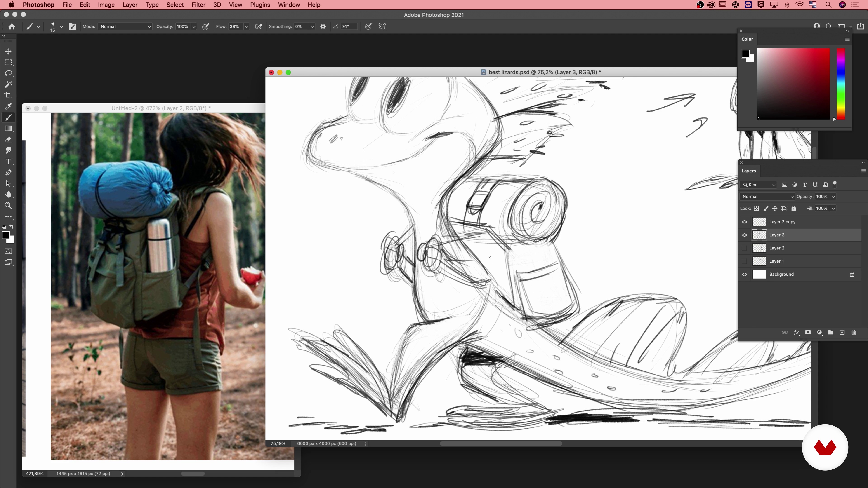Select the Magic Wand tool

8,84
